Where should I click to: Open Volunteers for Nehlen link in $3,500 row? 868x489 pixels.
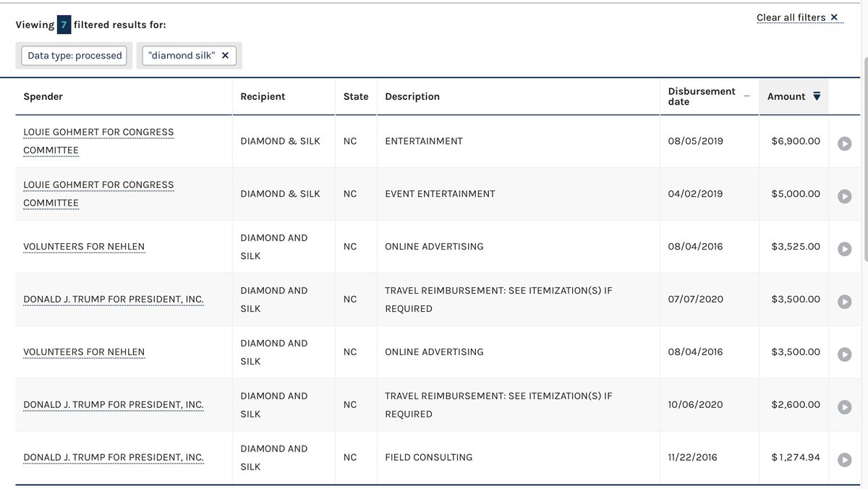[x=84, y=352]
